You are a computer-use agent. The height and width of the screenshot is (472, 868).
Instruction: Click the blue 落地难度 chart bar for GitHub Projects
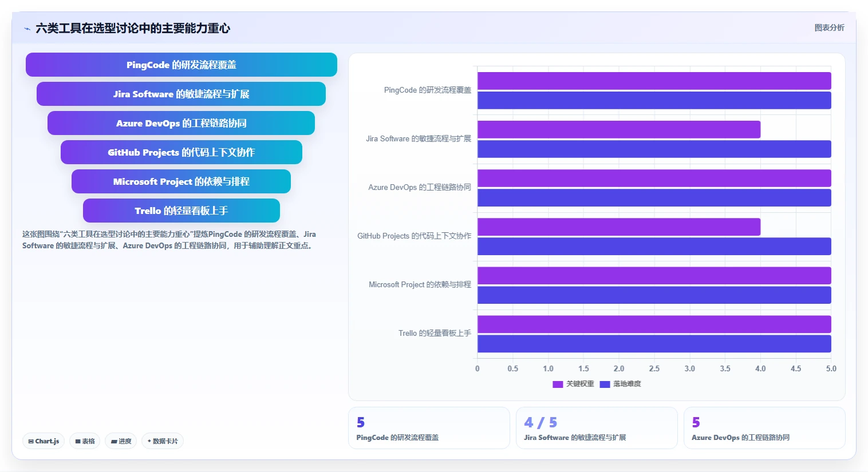click(x=654, y=246)
